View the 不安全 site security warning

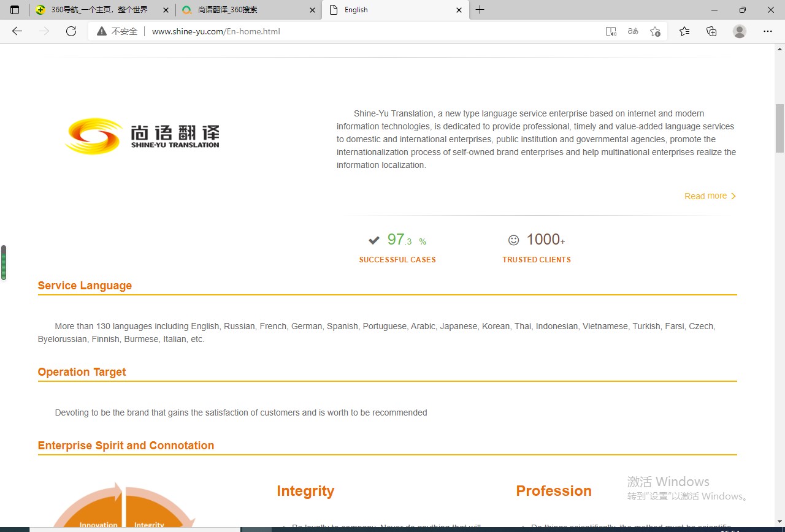[x=117, y=31]
